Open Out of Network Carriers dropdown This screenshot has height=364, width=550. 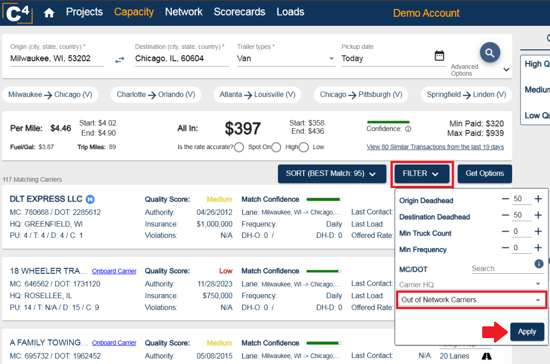pyautogui.click(x=471, y=300)
